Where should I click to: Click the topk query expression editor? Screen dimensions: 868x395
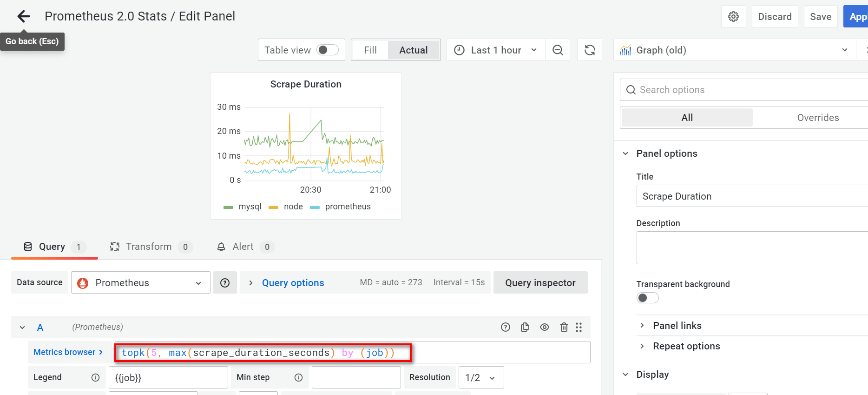click(352, 352)
